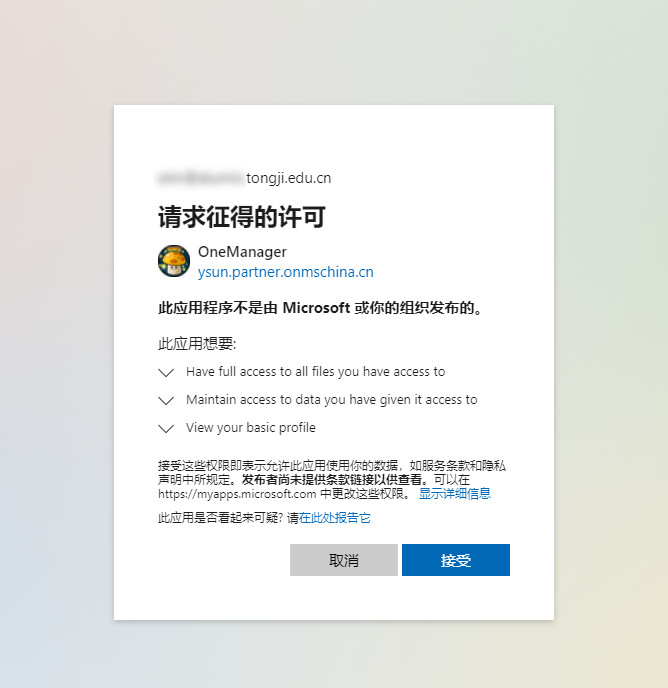Click the https://myapps.microsoft.com URL text
This screenshot has width=668, height=688.
click(x=237, y=494)
